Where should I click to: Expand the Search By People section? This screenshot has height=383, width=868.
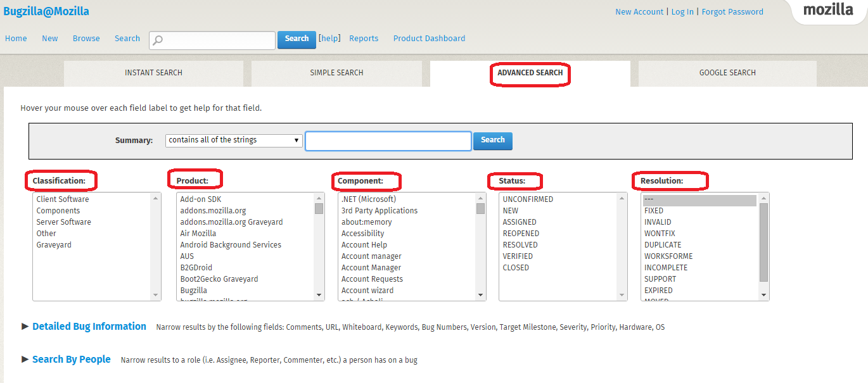71,359
